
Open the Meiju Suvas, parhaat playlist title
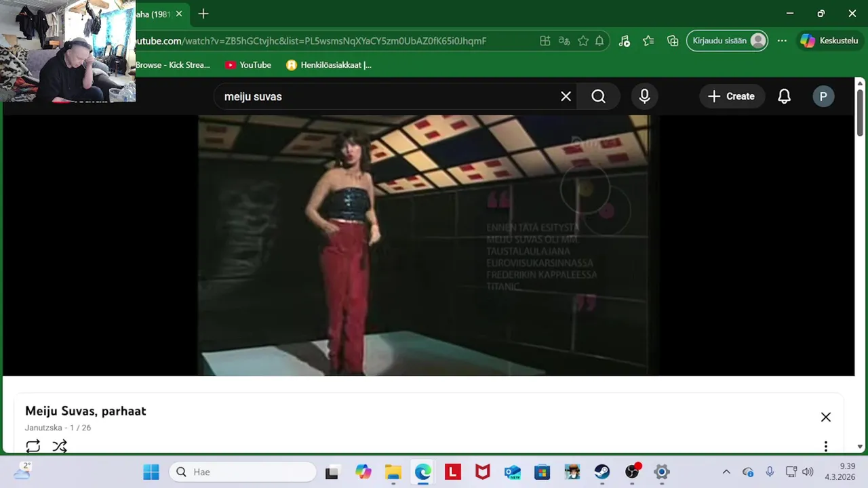[85, 411]
